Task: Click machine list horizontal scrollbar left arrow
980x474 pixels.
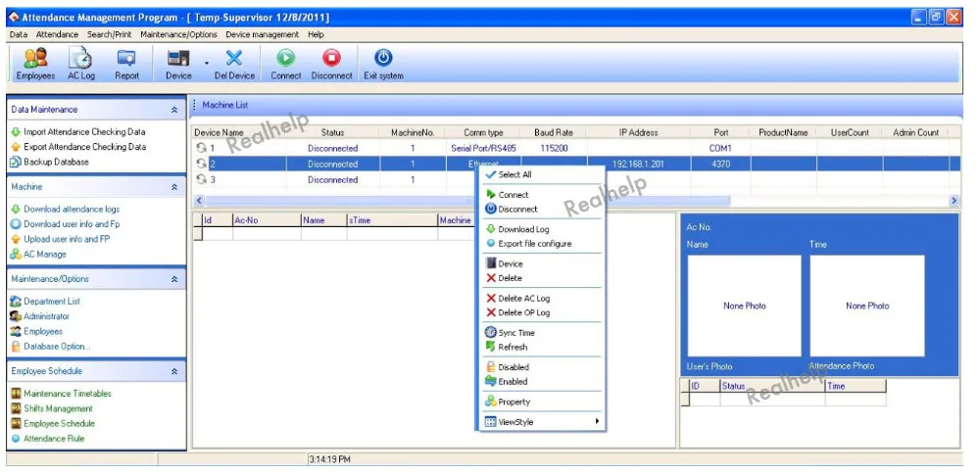Action: point(199,201)
